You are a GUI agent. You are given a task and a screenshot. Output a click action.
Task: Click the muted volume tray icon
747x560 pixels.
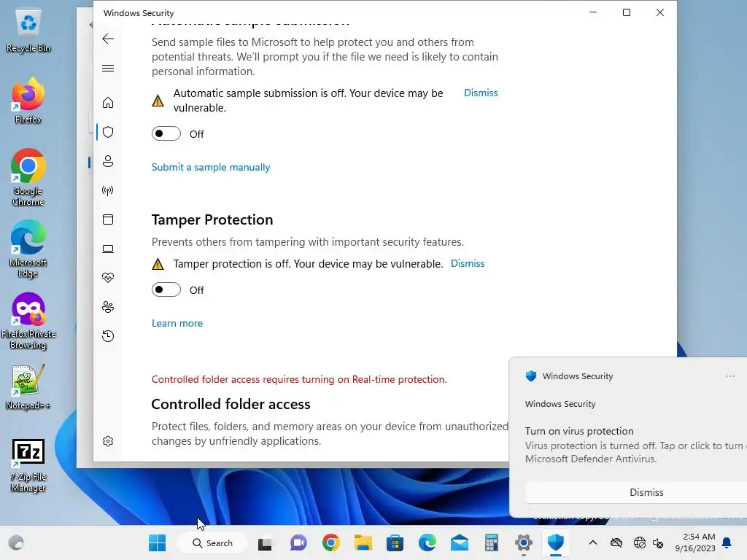(659, 542)
